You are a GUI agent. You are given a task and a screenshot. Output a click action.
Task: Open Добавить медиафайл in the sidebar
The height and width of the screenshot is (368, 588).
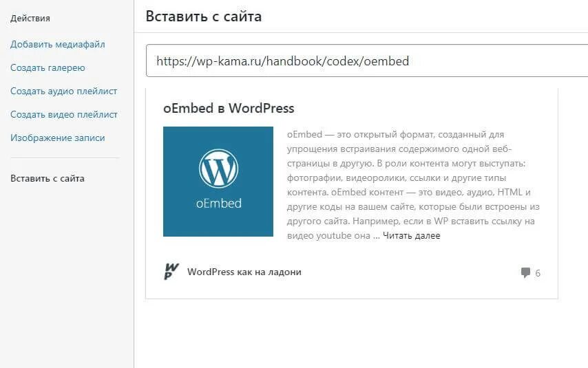[x=57, y=44]
